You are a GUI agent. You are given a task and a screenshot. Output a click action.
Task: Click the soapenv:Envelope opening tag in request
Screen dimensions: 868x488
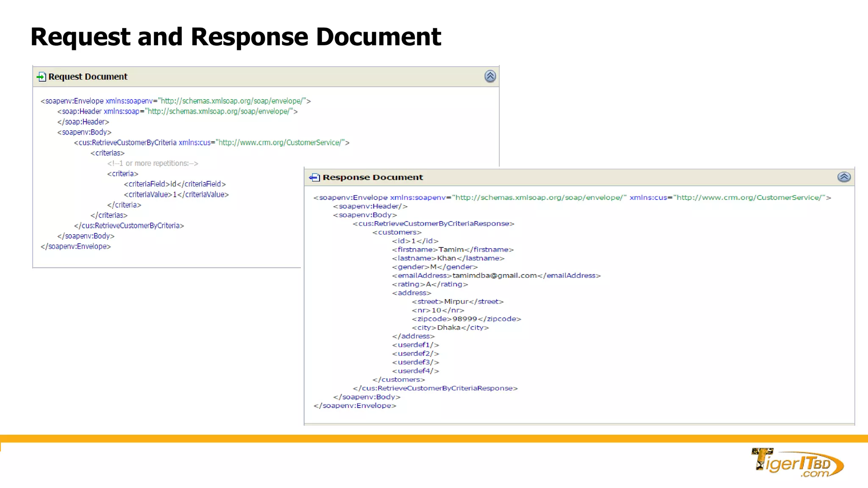coord(175,101)
